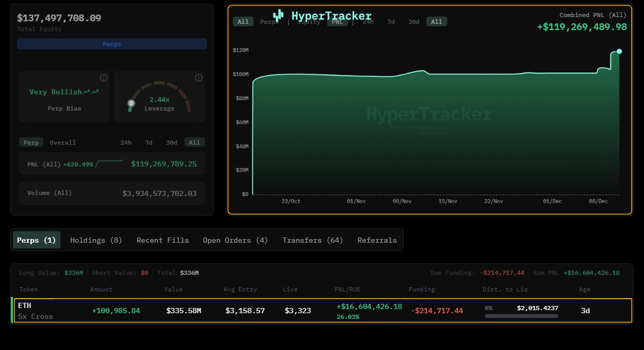Select the blue Perps bar under Total Equity
This screenshot has width=644, height=350.
(x=112, y=44)
